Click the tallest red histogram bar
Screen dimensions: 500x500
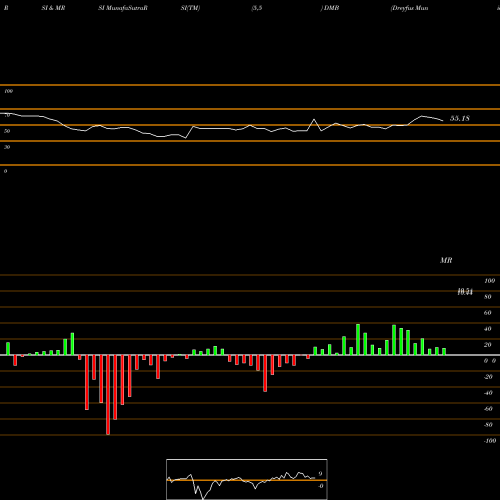[108, 395]
